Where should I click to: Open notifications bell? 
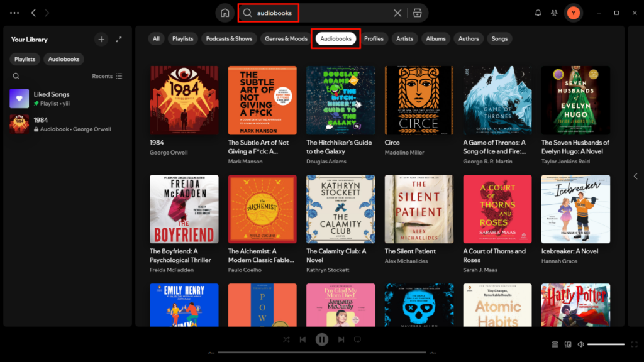(538, 13)
